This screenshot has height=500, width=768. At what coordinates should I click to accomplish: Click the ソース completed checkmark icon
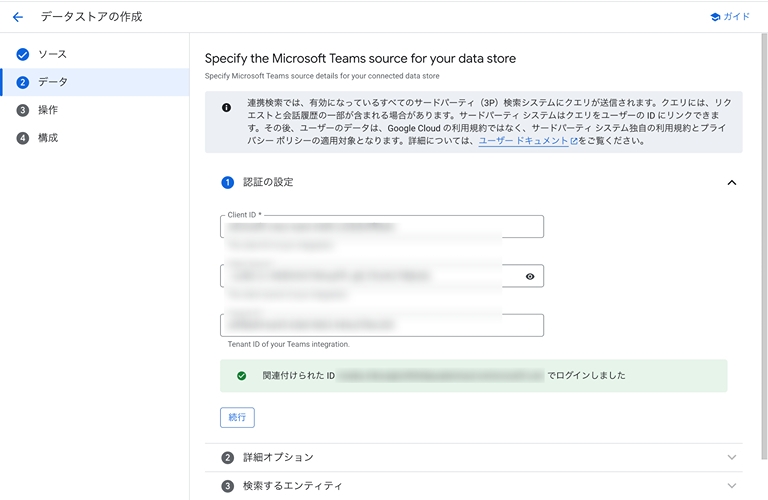click(x=23, y=54)
